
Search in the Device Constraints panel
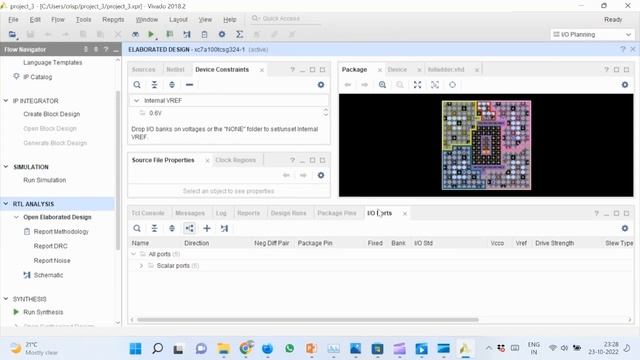[137, 84]
